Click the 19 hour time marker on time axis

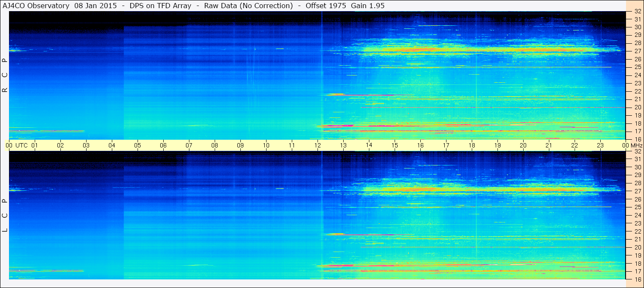497,145
